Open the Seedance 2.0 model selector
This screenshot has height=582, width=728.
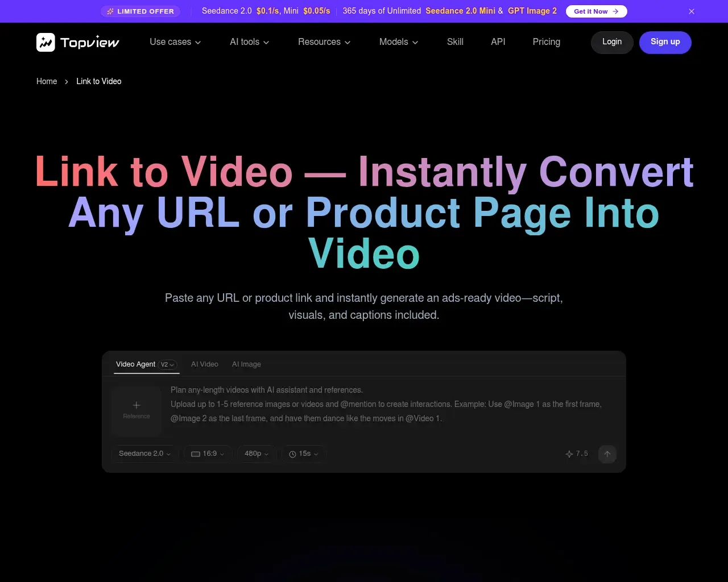[145, 454]
